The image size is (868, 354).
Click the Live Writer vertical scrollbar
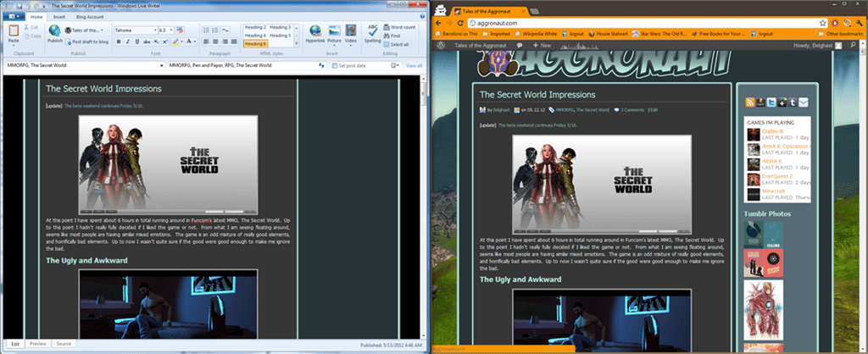tap(425, 207)
